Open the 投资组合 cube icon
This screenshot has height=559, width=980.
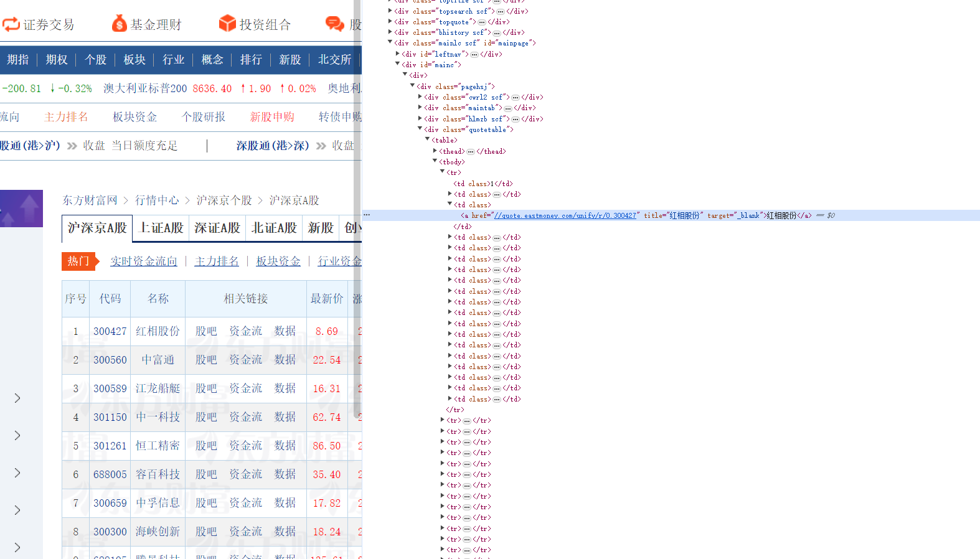pyautogui.click(x=227, y=24)
